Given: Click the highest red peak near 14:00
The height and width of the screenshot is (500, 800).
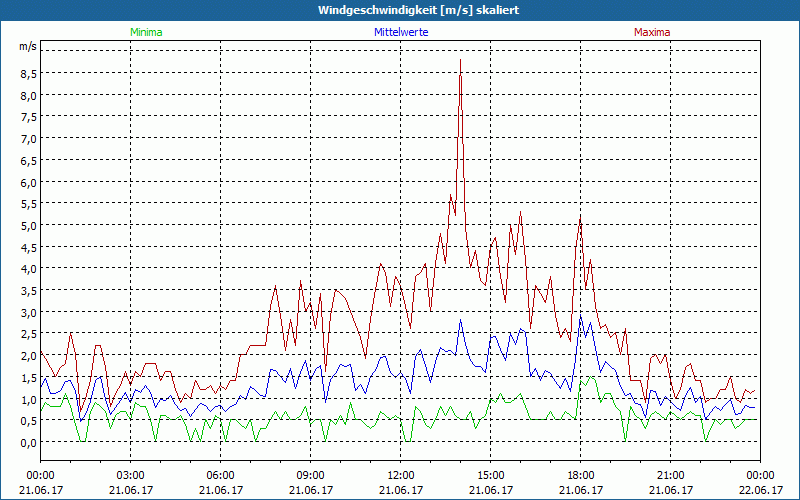Looking at the screenshot, I should 460,61.
